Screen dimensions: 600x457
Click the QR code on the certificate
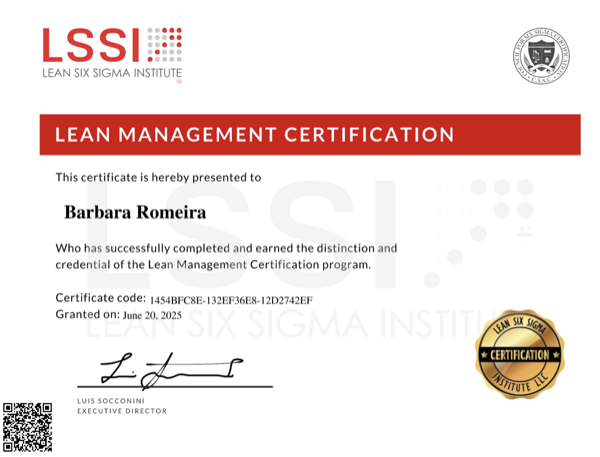click(x=28, y=427)
